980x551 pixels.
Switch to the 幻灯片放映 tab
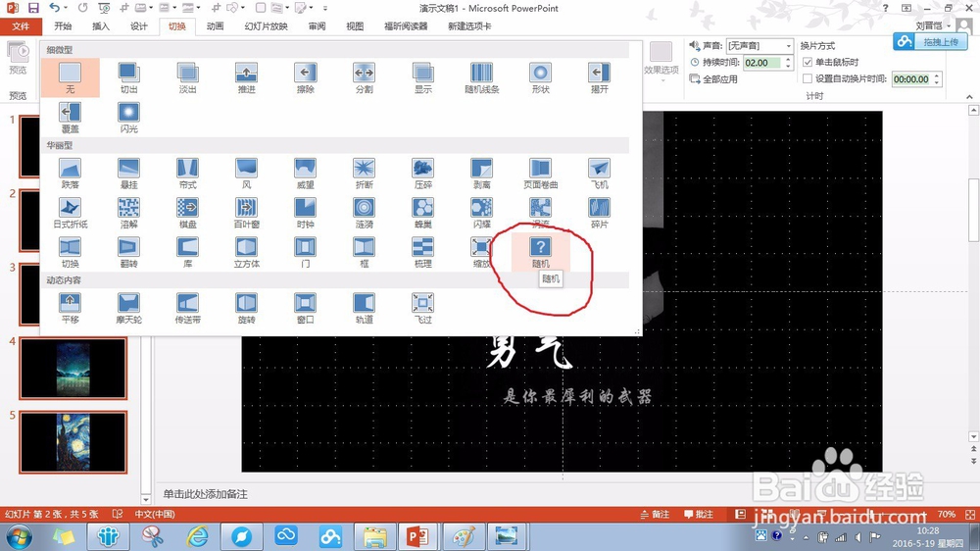[267, 26]
